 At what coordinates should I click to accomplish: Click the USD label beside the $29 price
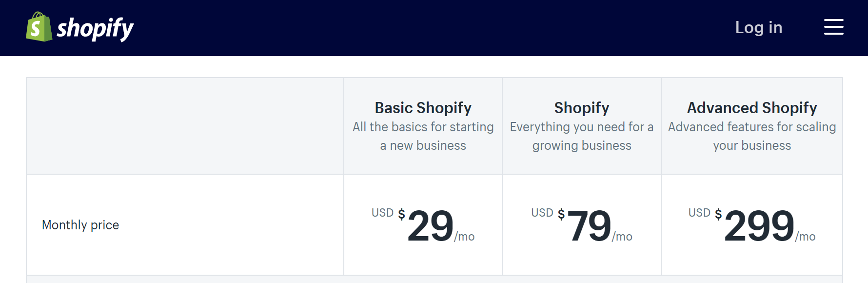[382, 213]
